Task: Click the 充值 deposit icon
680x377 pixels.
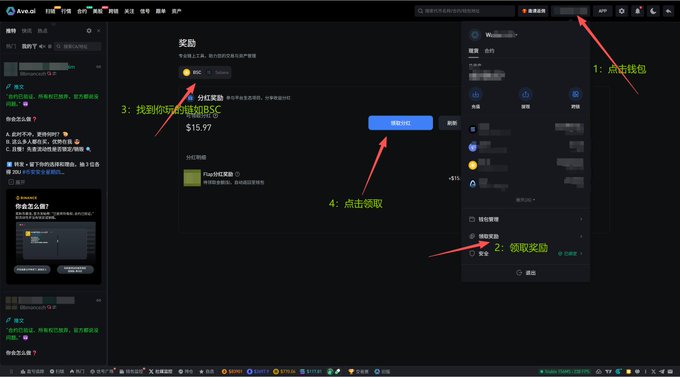Action: (476, 95)
